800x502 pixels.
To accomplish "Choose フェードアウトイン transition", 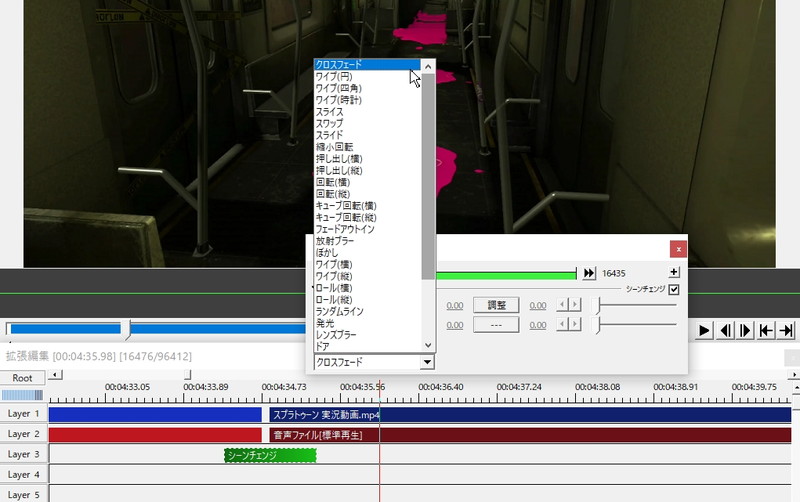I will 367,229.
